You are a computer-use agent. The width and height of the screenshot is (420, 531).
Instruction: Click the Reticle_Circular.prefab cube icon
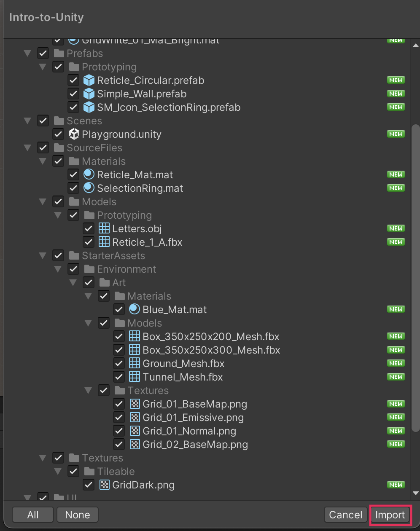(89, 80)
